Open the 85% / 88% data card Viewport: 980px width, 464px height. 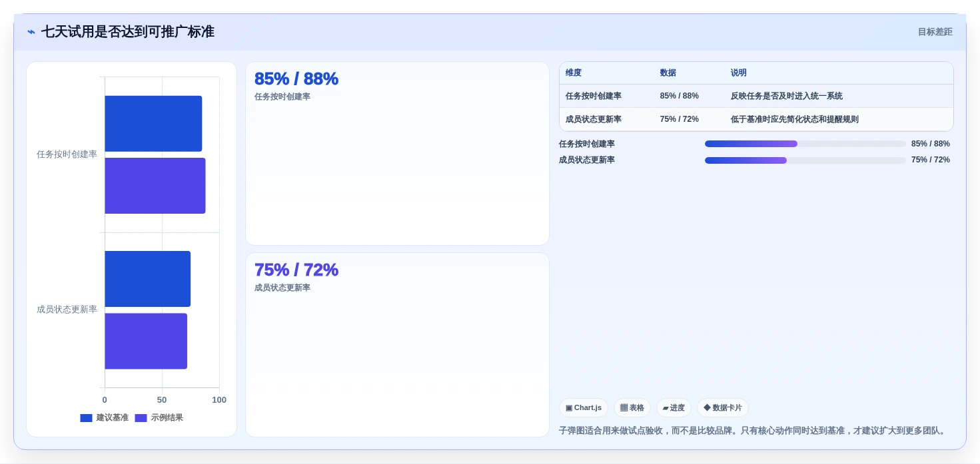(x=398, y=154)
